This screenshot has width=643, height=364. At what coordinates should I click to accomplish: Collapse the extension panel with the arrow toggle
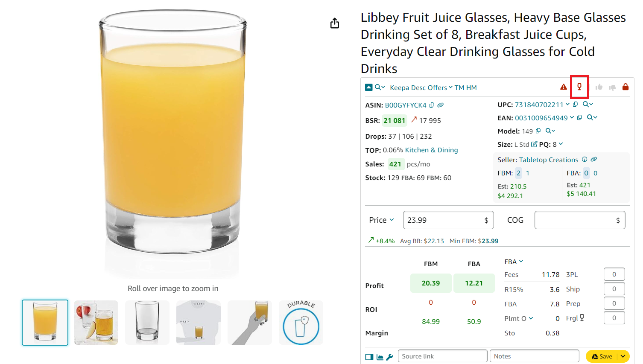point(369,87)
